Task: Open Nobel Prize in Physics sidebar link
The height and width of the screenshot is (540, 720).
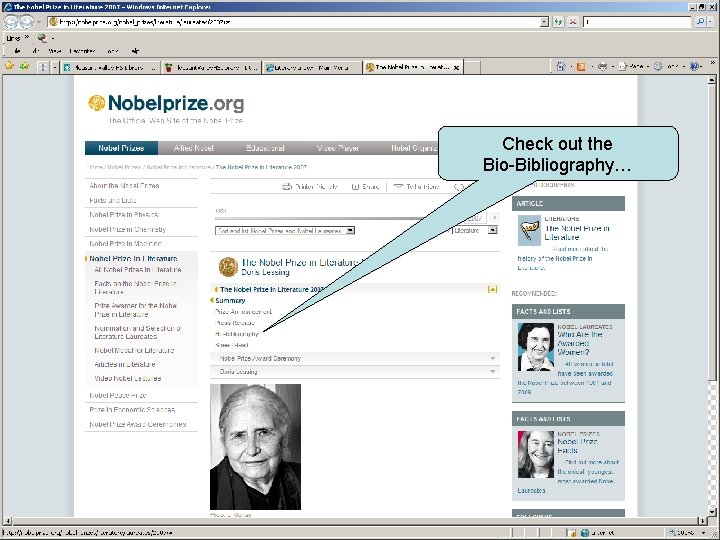Action: click(124, 214)
